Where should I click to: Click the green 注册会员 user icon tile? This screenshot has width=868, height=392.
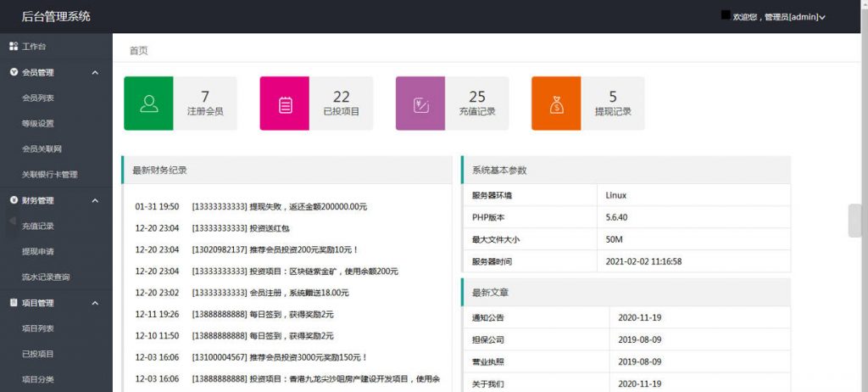click(x=148, y=104)
